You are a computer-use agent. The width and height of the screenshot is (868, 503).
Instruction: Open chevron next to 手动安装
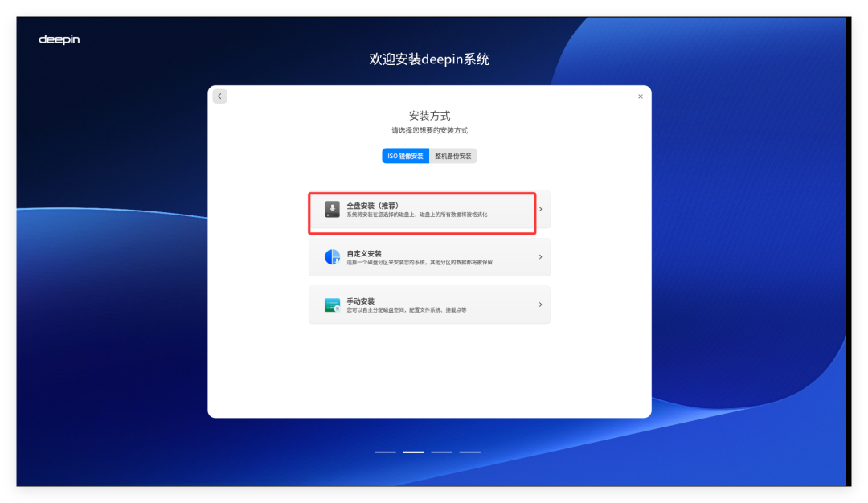(540, 305)
